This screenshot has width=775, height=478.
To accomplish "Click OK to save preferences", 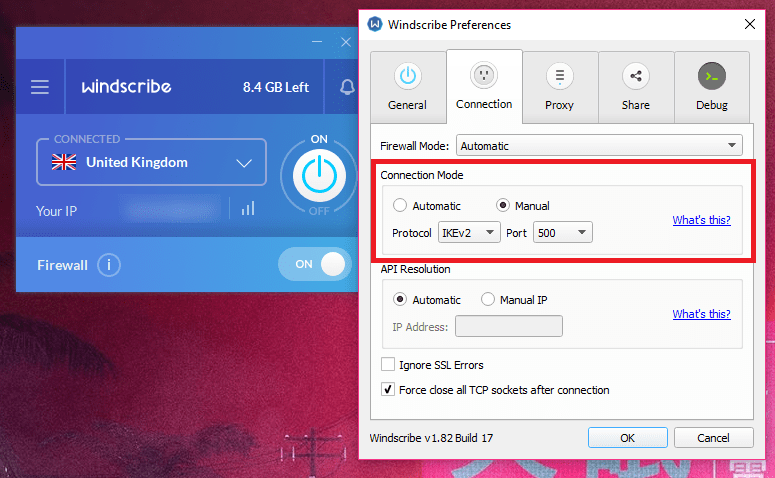I will pos(627,438).
